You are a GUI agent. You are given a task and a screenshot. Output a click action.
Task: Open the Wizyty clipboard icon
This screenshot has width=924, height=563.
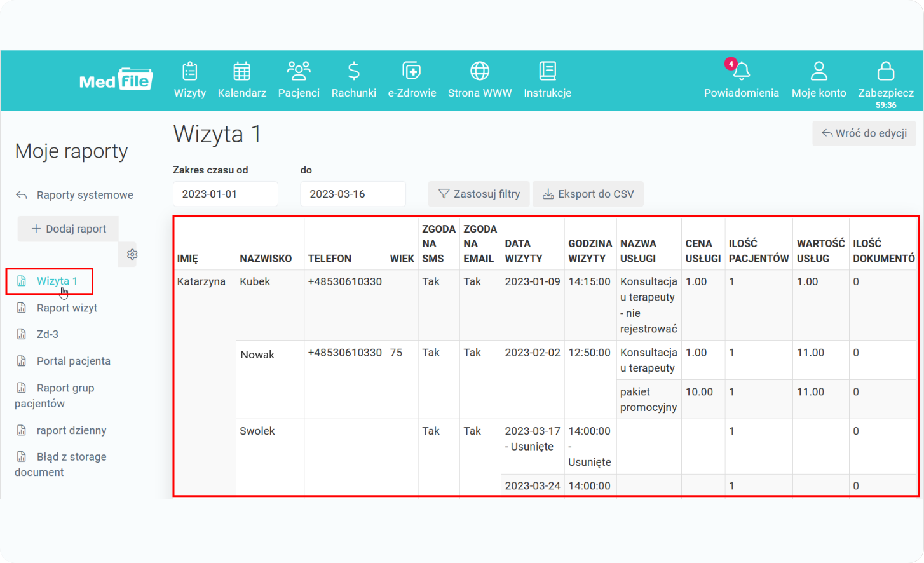189,71
